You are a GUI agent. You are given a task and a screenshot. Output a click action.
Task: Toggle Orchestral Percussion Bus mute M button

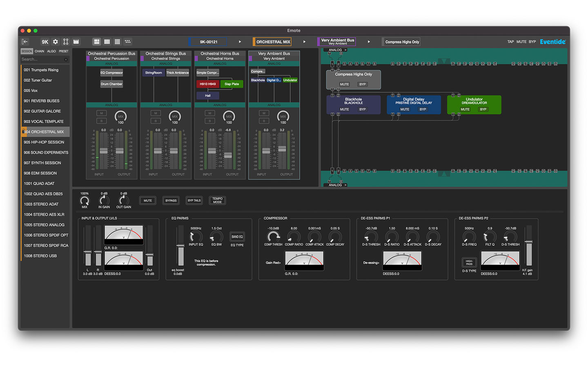point(101,113)
